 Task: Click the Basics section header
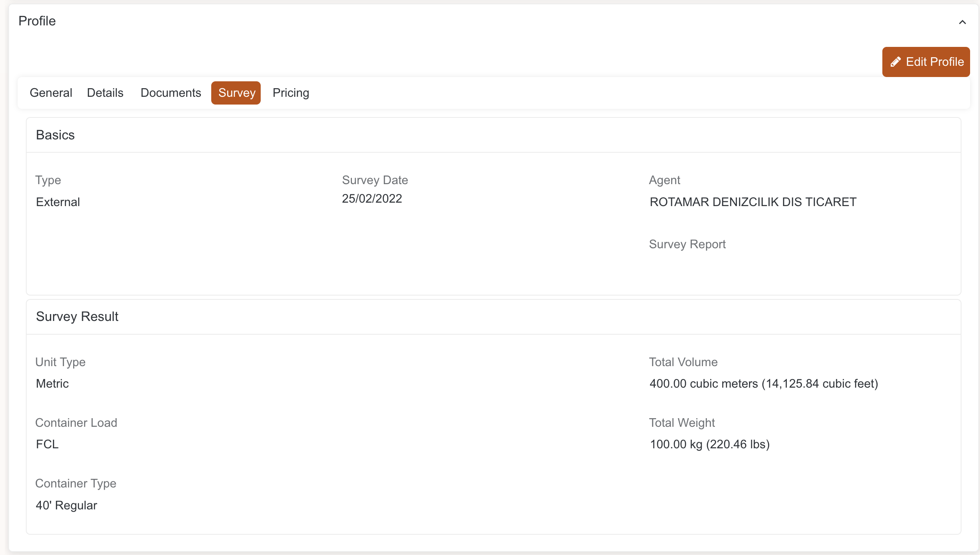[x=55, y=135]
